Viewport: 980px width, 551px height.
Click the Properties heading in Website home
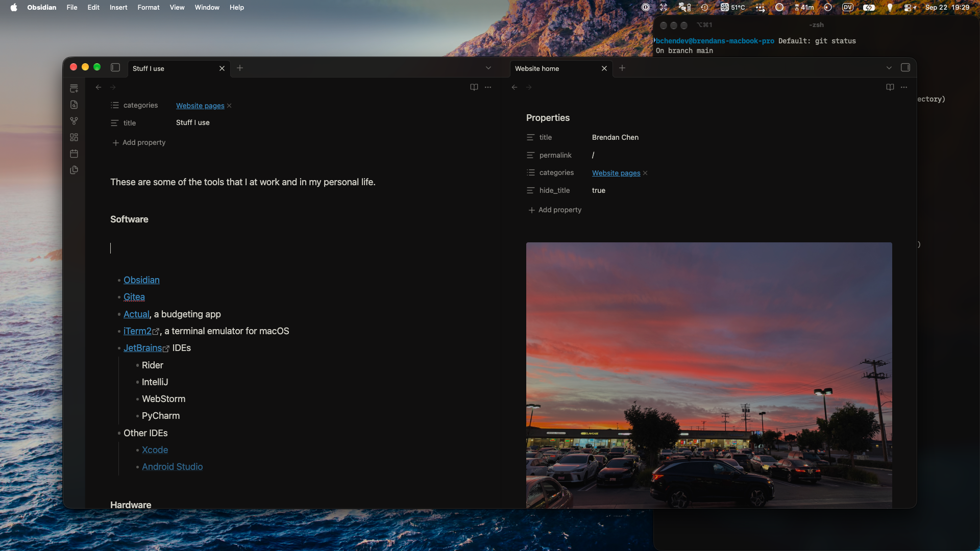click(548, 118)
